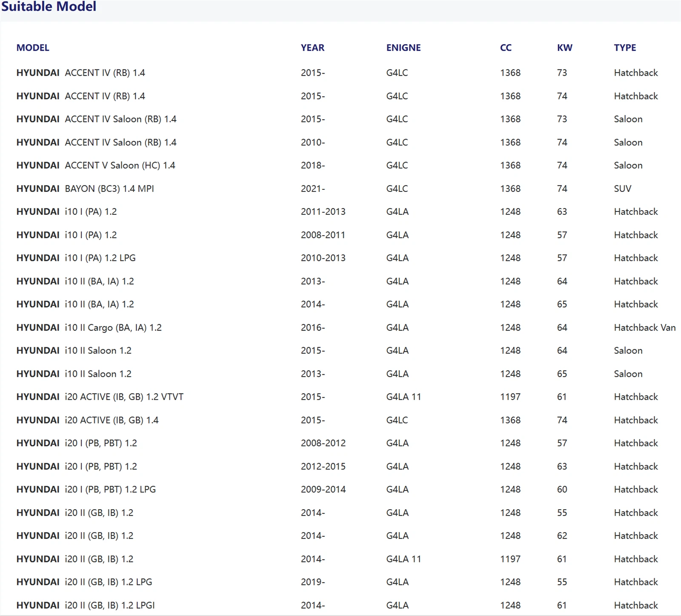Viewport: 681px width, 616px height.
Task: Click KW '74' in i20 ACTIVE 1.4 row
Action: tap(562, 420)
